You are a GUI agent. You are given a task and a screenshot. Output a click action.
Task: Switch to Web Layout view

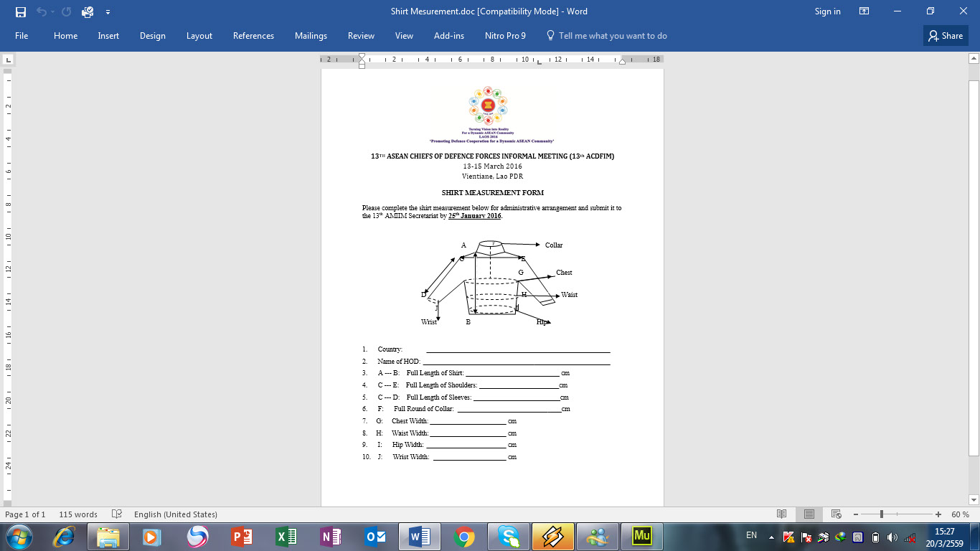(836, 514)
